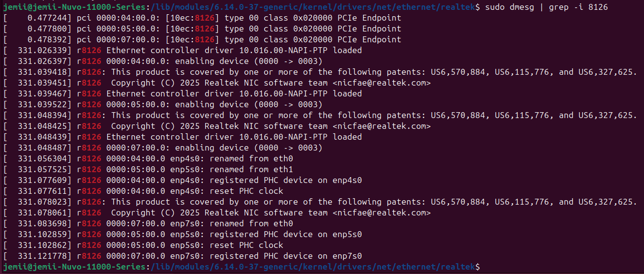Click the nicfae@realtek.com email on the 331.048425 line

[x=381, y=126]
